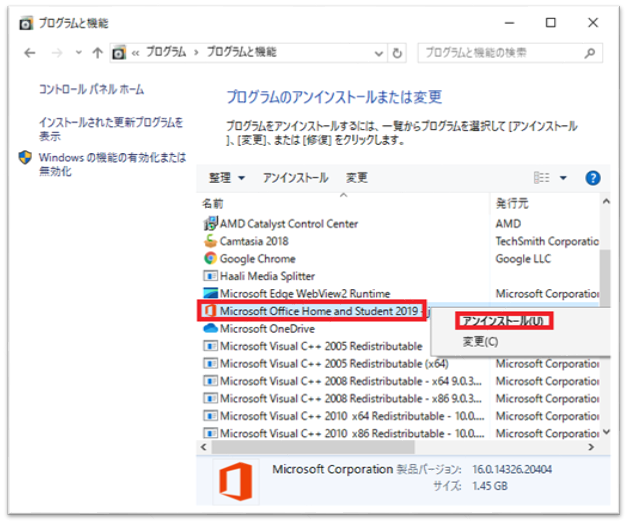The image size is (628, 524).
Task: Click product version 16.0.14326.20404 value
Action: (512, 469)
